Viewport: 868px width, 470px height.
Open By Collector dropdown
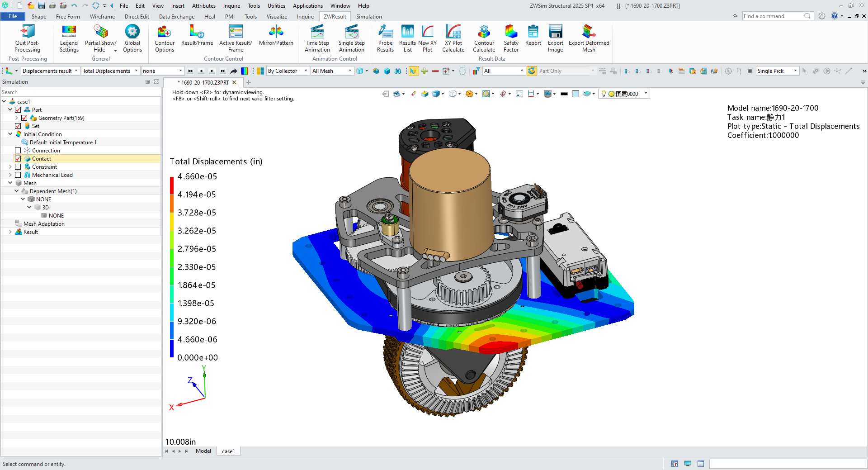click(288, 71)
